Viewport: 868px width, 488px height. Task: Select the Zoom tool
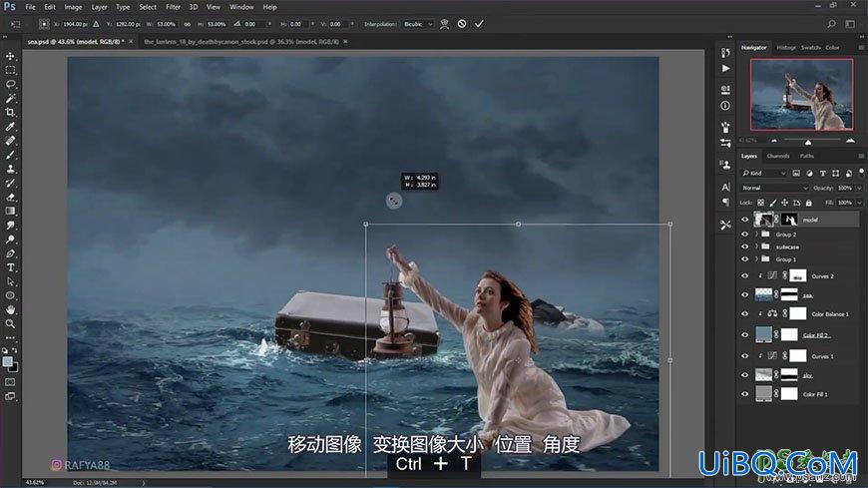click(x=10, y=323)
